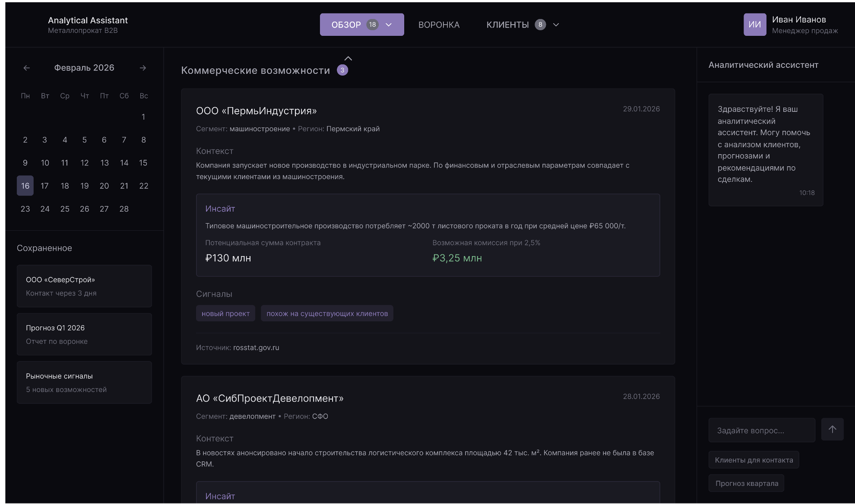Go to next month in calendar
Screen dimensions: 855x504
coord(143,68)
